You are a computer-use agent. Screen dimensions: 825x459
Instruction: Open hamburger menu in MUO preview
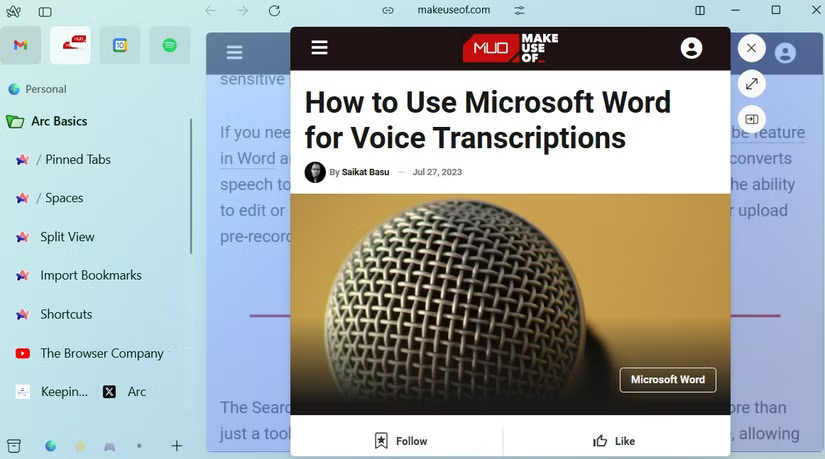319,48
